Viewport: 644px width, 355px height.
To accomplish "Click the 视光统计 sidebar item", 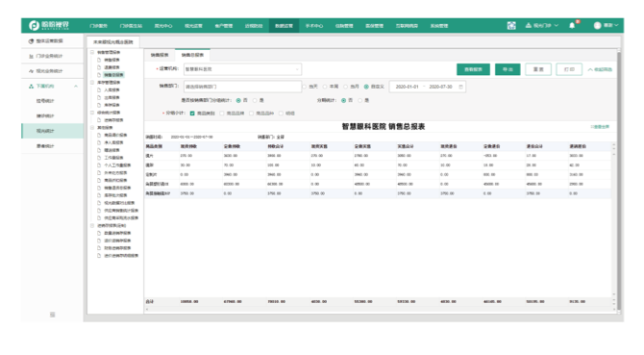I will coord(52,131).
